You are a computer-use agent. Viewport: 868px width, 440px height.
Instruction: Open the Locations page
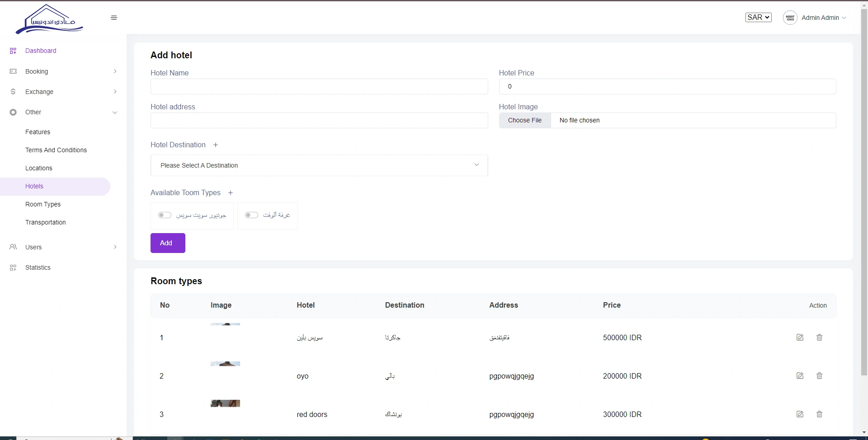coord(39,168)
